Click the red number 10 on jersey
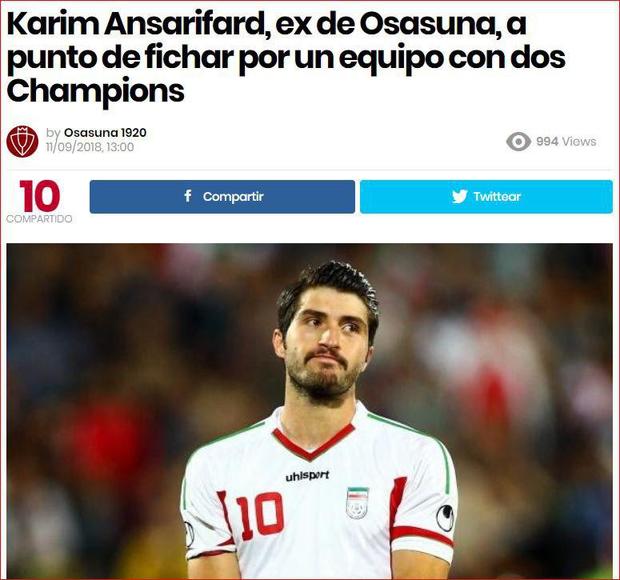This screenshot has width=620, height=580. [x=260, y=516]
